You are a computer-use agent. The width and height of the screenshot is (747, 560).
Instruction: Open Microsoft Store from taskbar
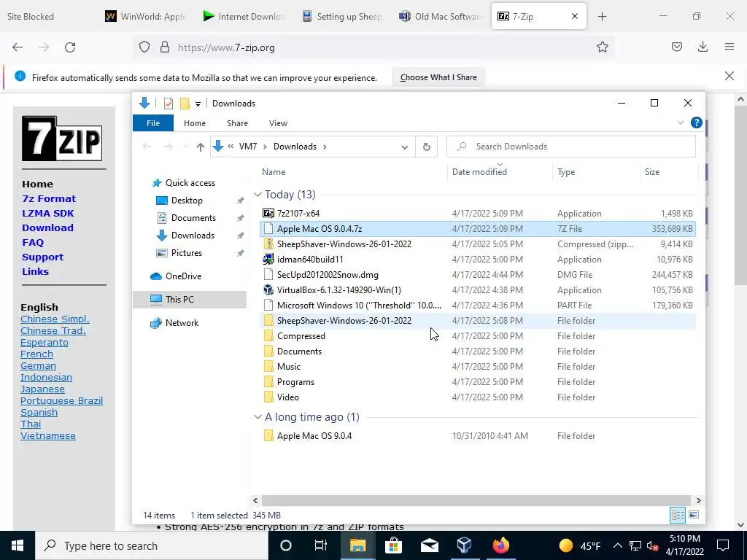point(393,545)
